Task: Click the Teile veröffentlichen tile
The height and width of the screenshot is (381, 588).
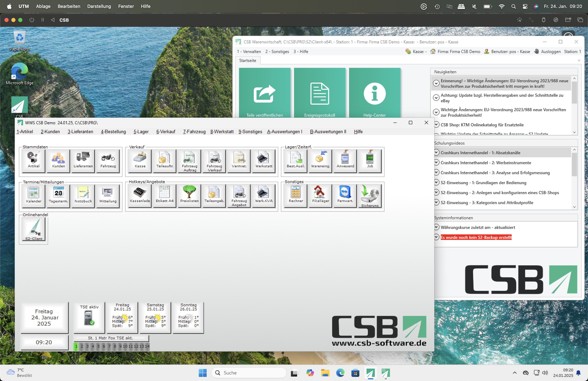Action: (264, 93)
